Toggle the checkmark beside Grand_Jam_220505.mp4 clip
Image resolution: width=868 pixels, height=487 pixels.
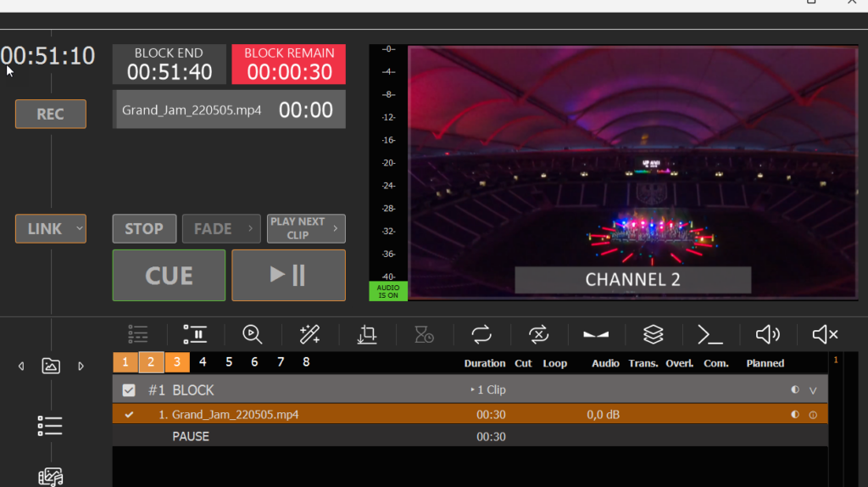click(129, 415)
